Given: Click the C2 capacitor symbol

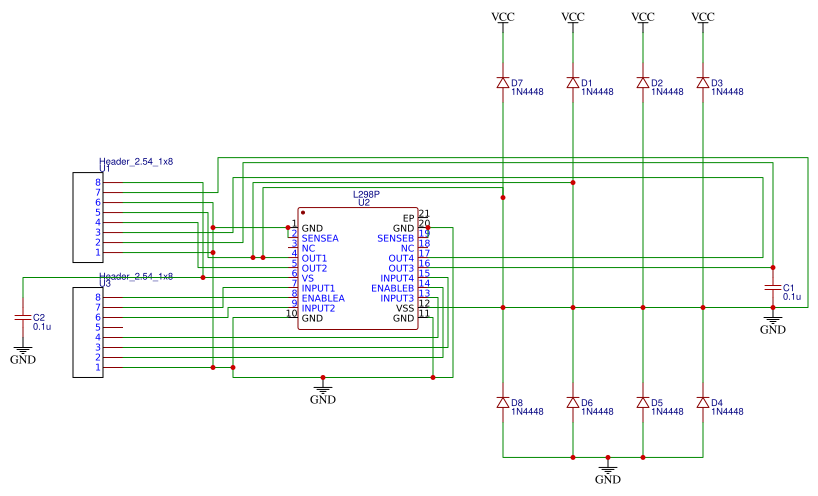Looking at the screenshot, I should (x=23, y=318).
